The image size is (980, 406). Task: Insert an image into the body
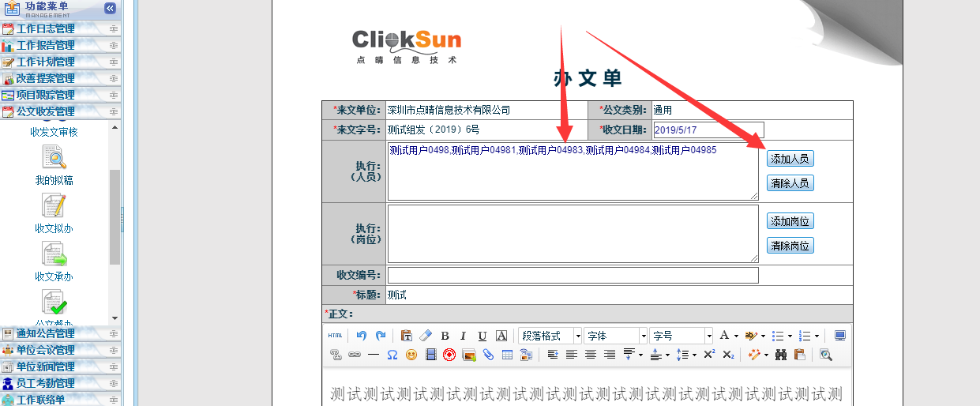469,355
